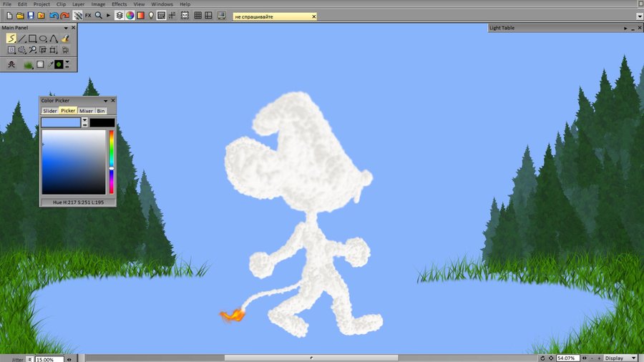Select the rectangle shape tool
Viewport: 644px width, 362px height.
[x=32, y=39]
